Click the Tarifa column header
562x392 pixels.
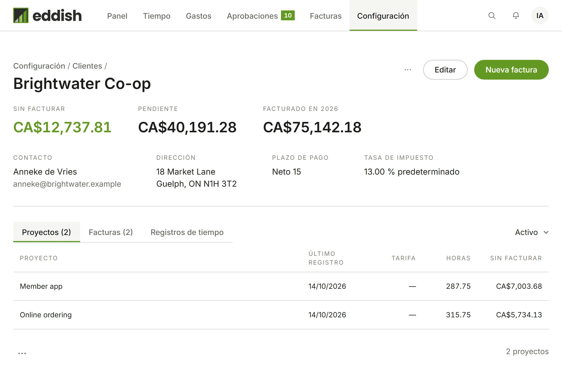coord(403,258)
